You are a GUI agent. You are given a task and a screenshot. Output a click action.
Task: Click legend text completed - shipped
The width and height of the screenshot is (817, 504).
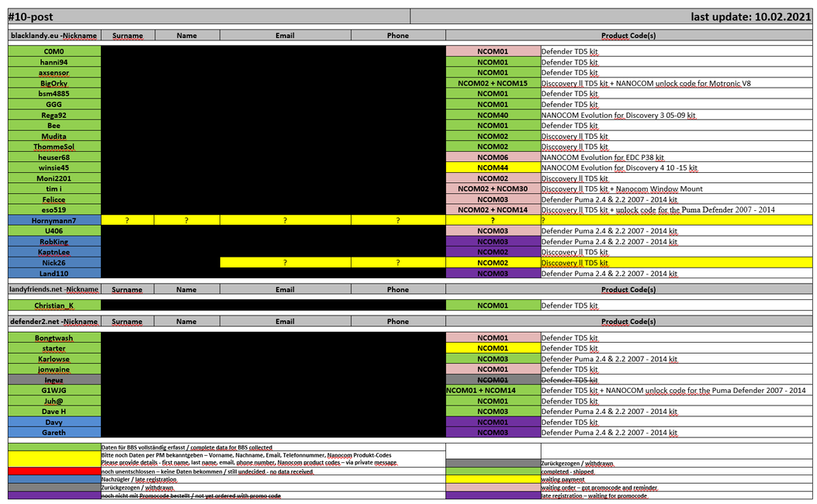tap(567, 471)
